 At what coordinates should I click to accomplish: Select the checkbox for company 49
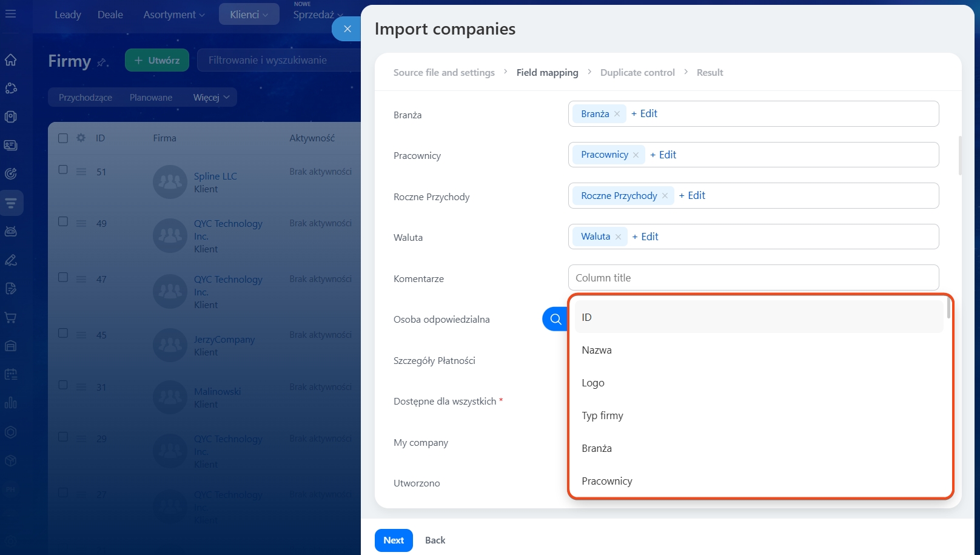(63, 222)
